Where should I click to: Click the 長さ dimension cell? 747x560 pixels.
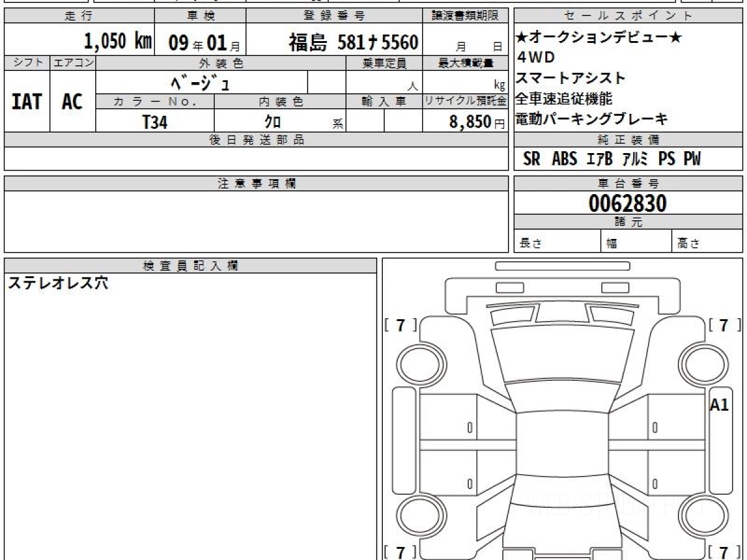pos(557,241)
